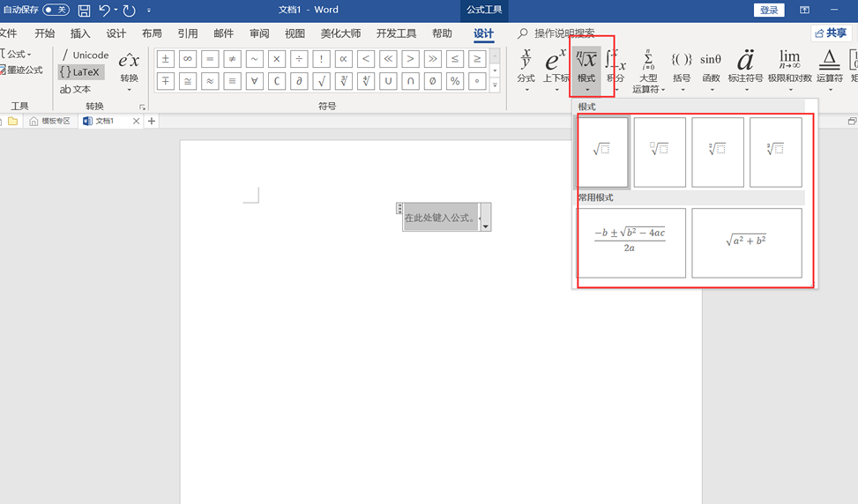Choose the √(a²+b²) common radical
This screenshot has width=858, height=504.
pos(747,242)
